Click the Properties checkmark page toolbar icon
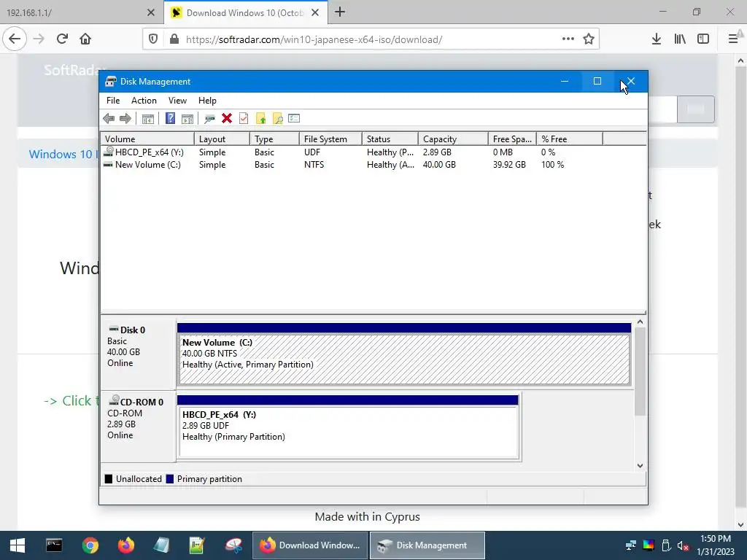This screenshot has width=747, height=560. pyautogui.click(x=244, y=118)
